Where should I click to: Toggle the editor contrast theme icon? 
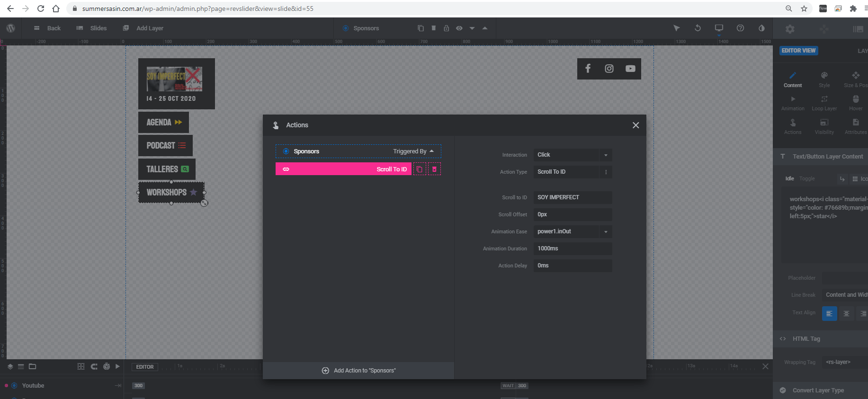coord(761,28)
